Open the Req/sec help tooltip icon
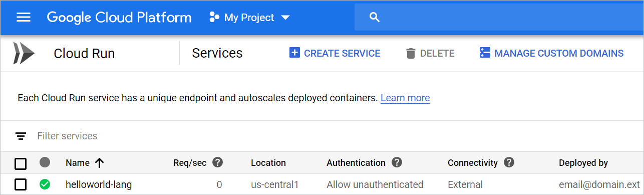Screen dimensions: 644x195 (217, 162)
